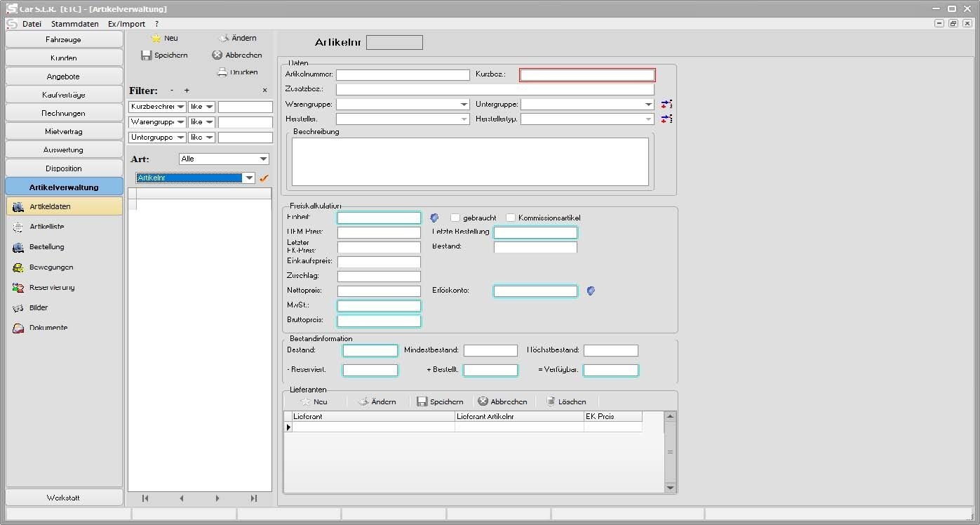This screenshot has width=980, height=525.
Task: Expand the Art dropdown showing Alle
Action: [263, 159]
